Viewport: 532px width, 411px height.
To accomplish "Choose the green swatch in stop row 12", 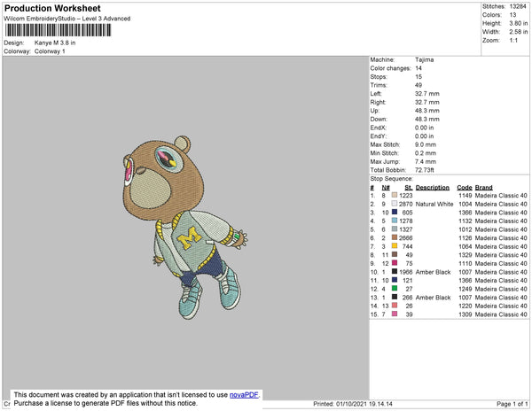I will [x=395, y=289].
